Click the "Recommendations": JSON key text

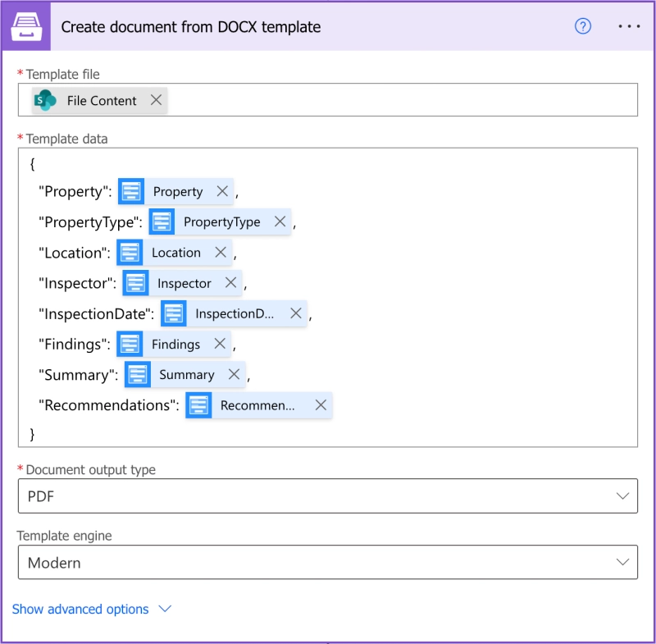[x=109, y=405]
